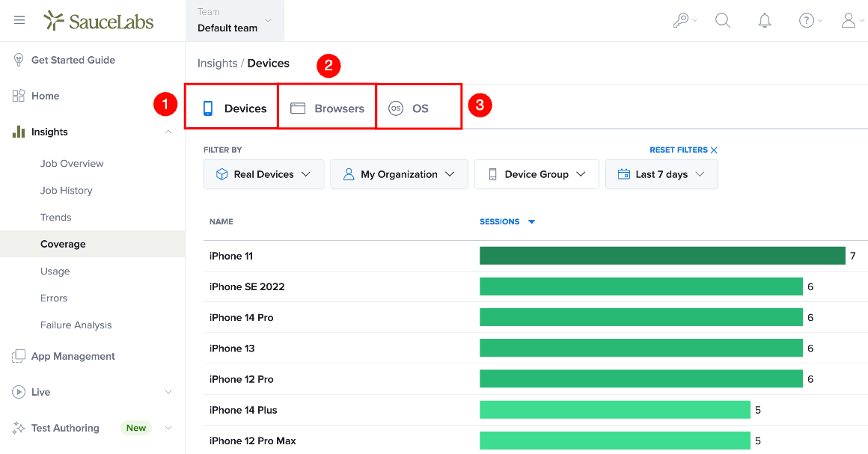The width and height of the screenshot is (868, 454).
Task: Switch to the Devices tab
Action: (x=231, y=106)
